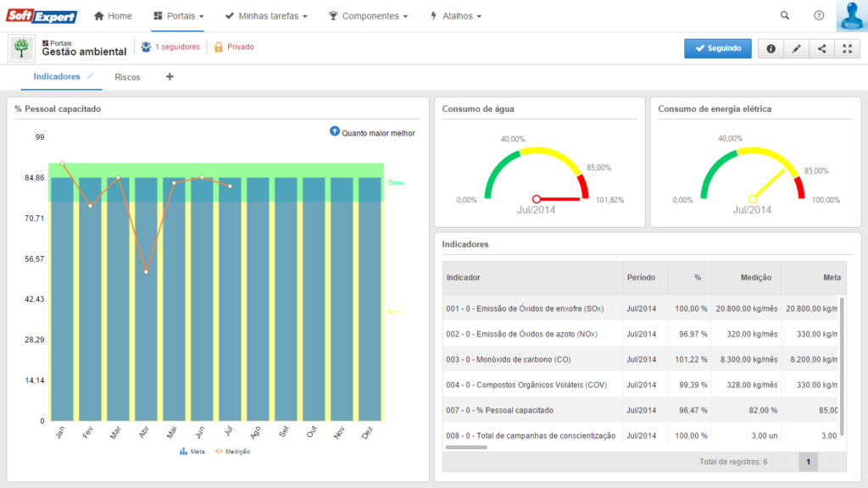The image size is (868, 488).
Task: Click the pencil edit portal icon
Action: click(796, 48)
